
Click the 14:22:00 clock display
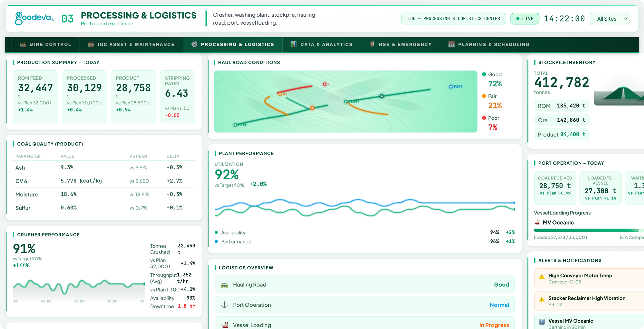tap(564, 19)
